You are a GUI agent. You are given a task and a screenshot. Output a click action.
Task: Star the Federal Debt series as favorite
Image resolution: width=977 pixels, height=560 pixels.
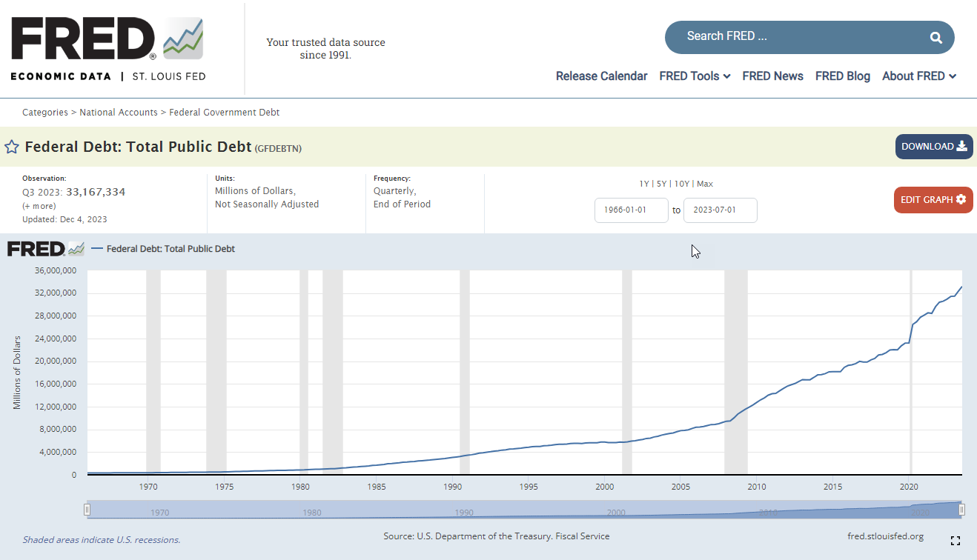12,147
